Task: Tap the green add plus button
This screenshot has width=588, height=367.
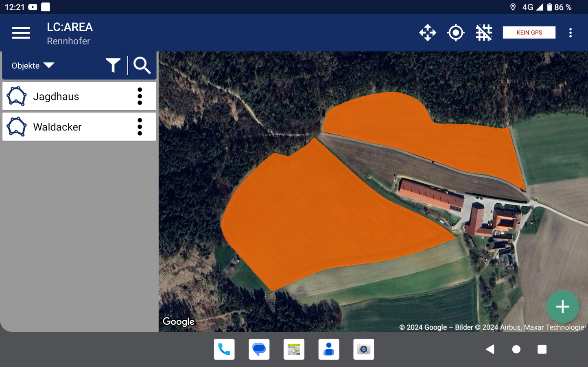Action: (562, 306)
